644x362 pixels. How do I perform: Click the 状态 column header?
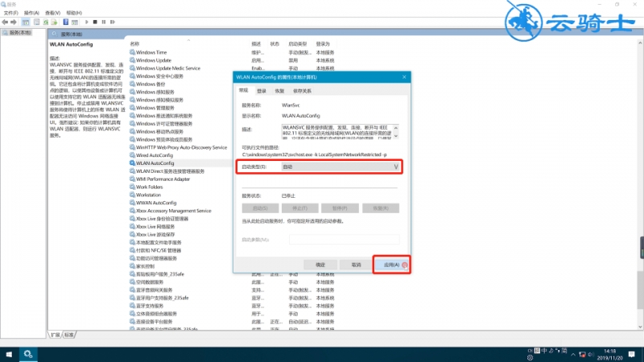(x=275, y=44)
